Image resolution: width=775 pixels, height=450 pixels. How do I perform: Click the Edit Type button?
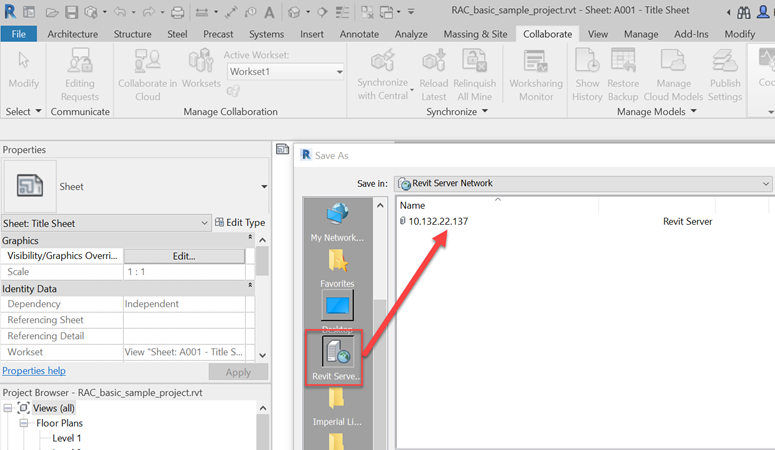[x=240, y=223]
